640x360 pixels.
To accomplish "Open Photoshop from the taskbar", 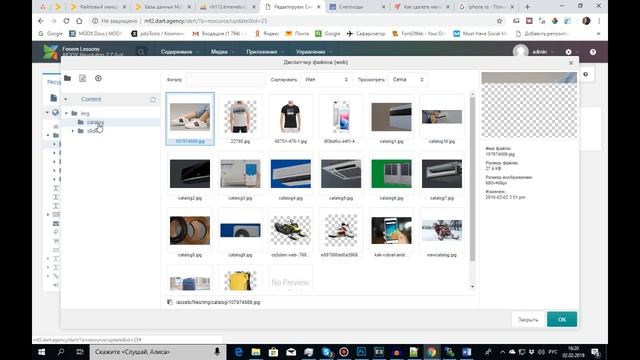I will 362,352.
